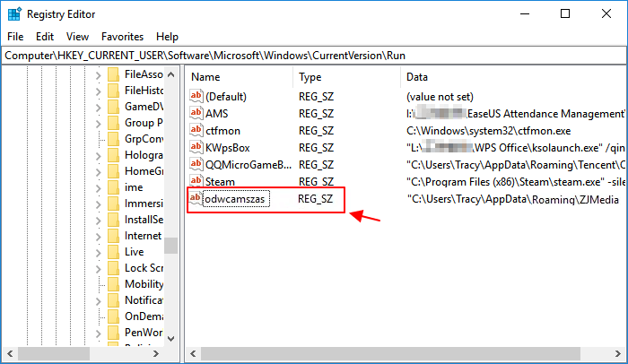Screen dimensions: 628x364
Task: Click the string icon for Steam entry
Action: tap(196, 181)
